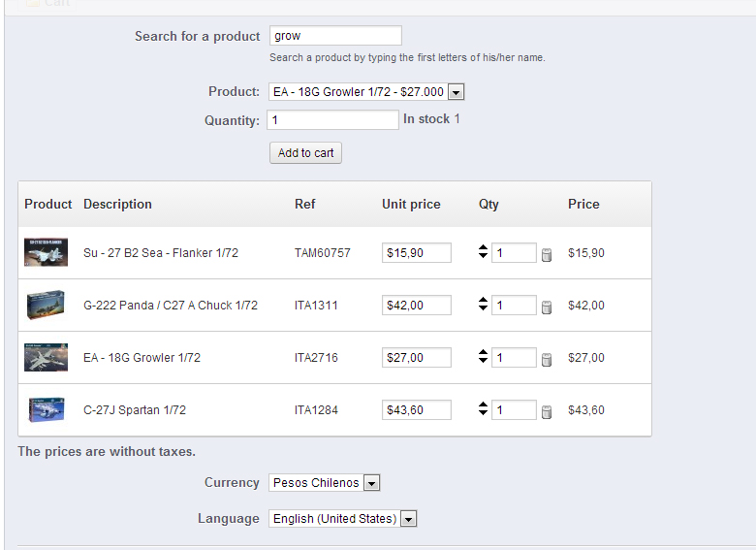Decrease quantity of G-222 Panda
This screenshot has width=756, height=550.
tap(484, 309)
